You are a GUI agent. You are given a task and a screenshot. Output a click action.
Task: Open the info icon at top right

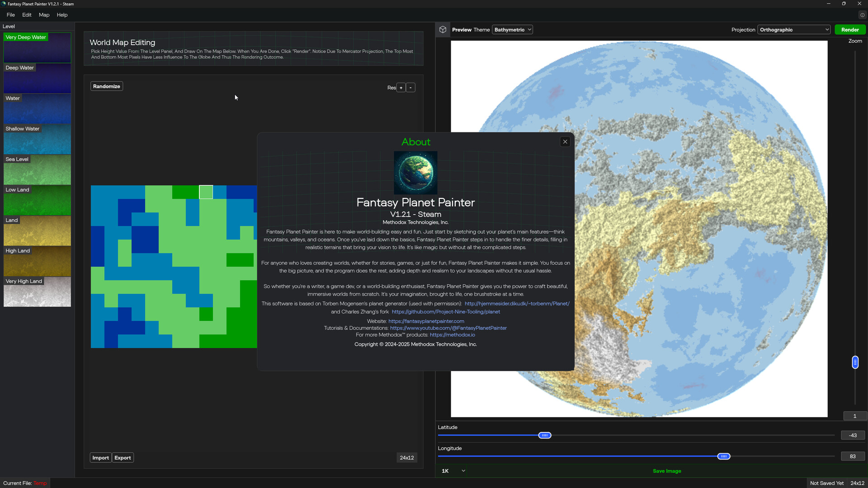click(863, 15)
